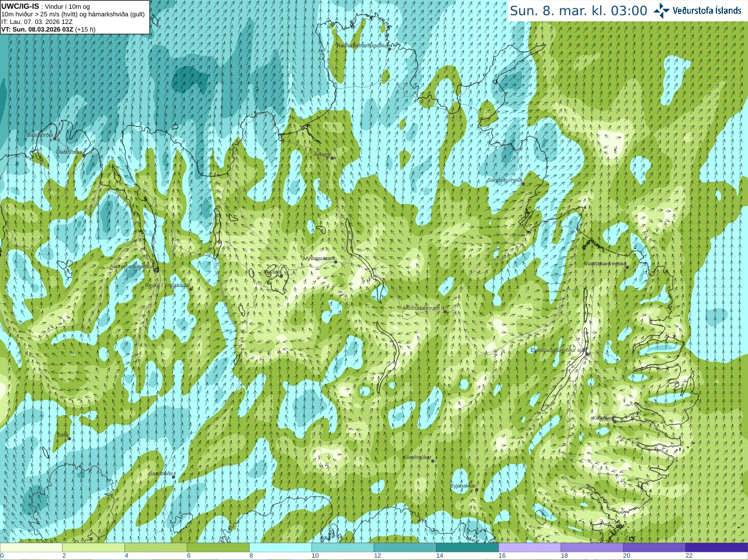Select the Mývatnsöræfi station marker
748x560 pixels.
[335, 262]
